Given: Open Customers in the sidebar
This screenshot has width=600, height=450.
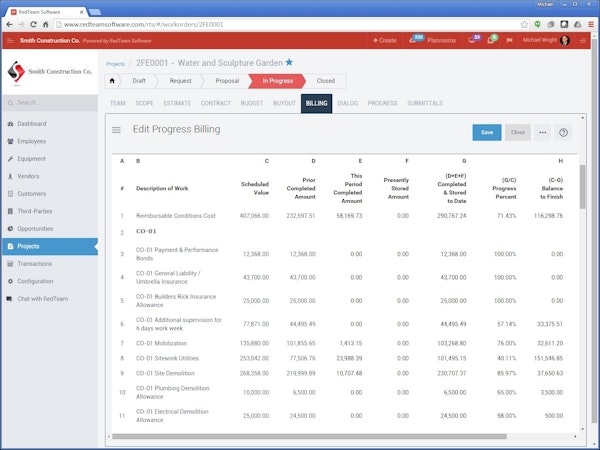Looking at the screenshot, I should coord(50,194).
